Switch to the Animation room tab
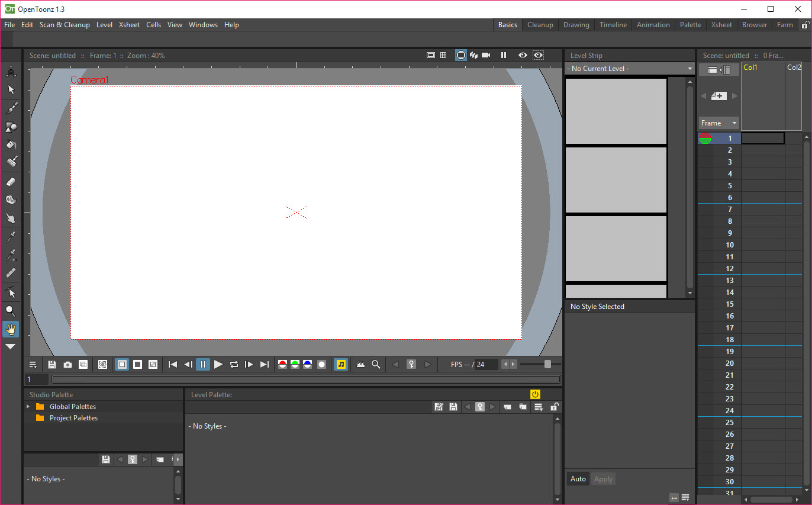The image size is (812, 505). pos(653,25)
